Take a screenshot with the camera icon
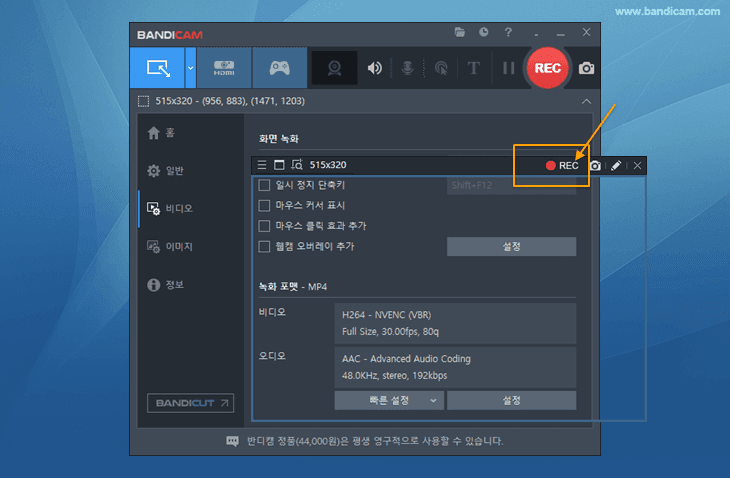 pos(586,68)
